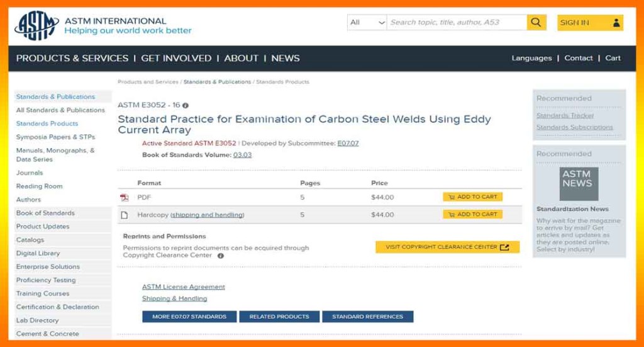
Task: Click the E07.07 subcommittee link
Action: tap(348, 143)
